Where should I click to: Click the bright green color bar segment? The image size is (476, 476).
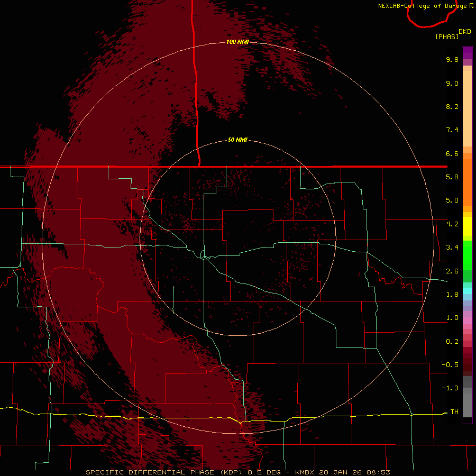pyautogui.click(x=467, y=255)
